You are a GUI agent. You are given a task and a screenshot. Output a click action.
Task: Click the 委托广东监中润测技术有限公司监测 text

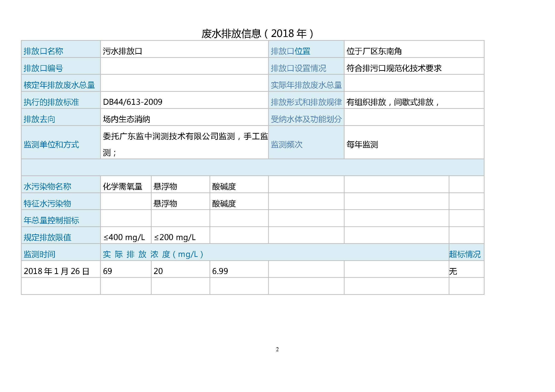(x=169, y=136)
